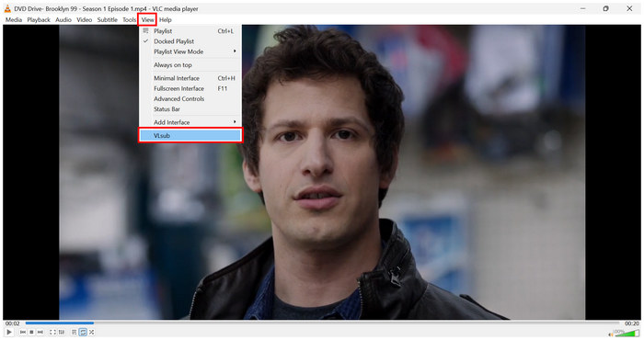
Task: Open the Audio menu
Action: [x=63, y=19]
